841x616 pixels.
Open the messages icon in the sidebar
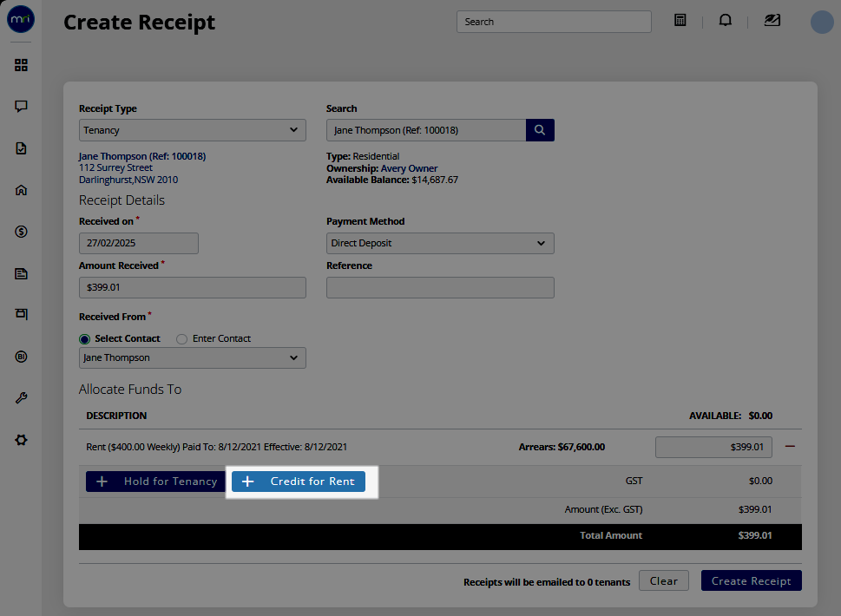21,106
